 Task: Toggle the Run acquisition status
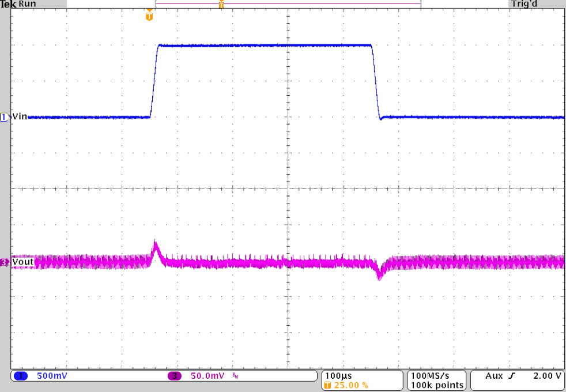(x=27, y=4)
